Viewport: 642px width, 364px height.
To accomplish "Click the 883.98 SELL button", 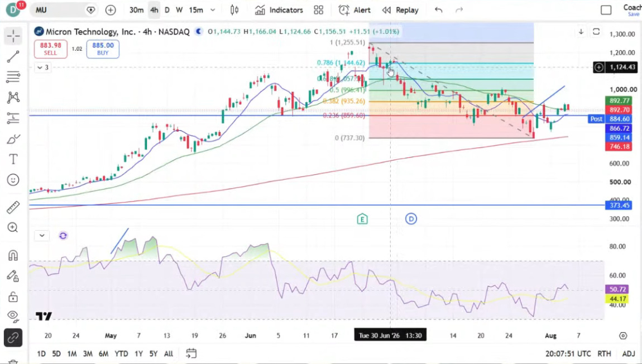I will [50, 49].
